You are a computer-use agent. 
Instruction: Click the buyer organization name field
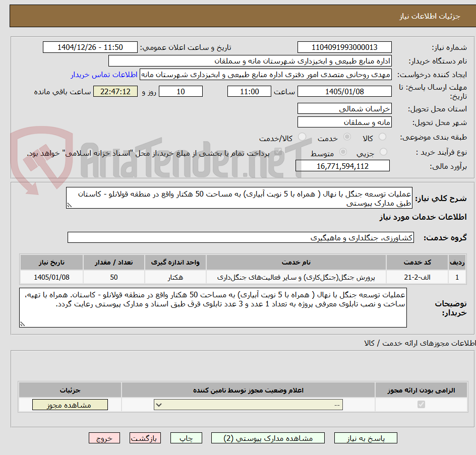pyautogui.click(x=250, y=61)
